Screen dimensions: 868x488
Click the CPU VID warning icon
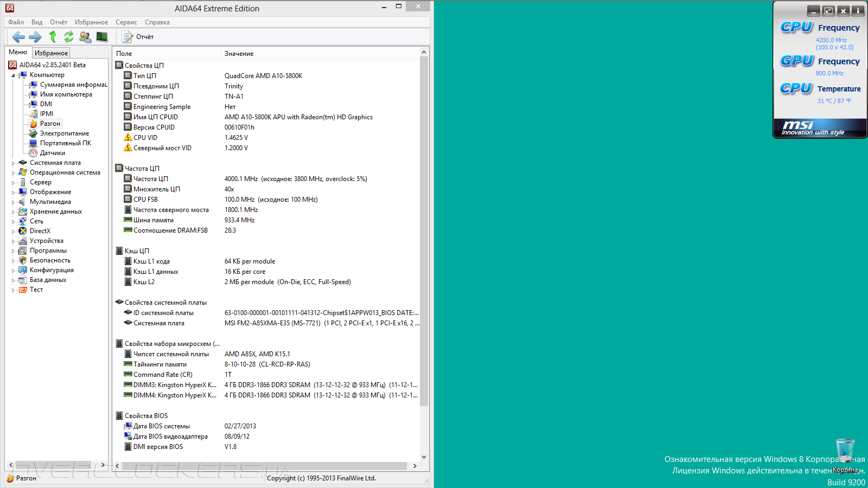tap(128, 138)
